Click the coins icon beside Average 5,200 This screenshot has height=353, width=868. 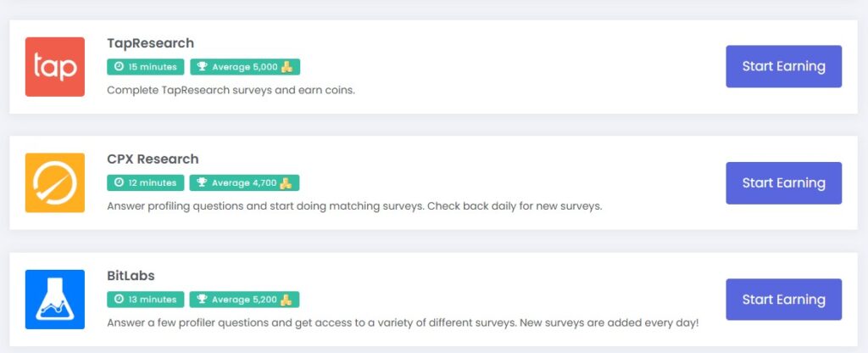(x=287, y=300)
